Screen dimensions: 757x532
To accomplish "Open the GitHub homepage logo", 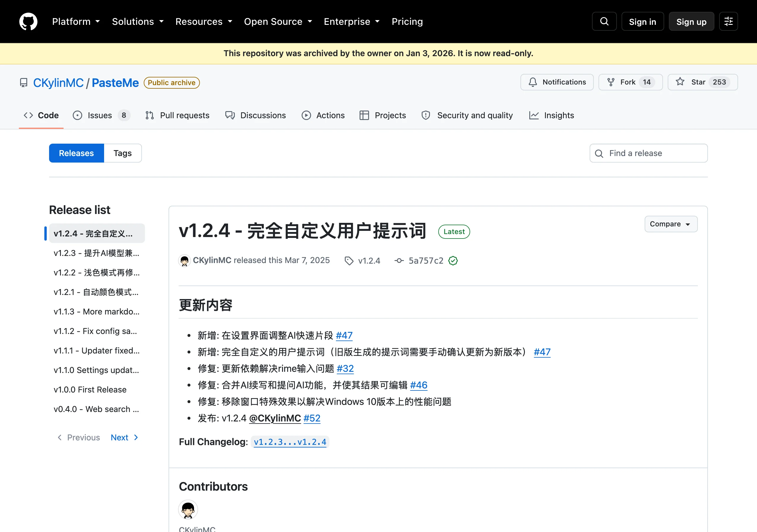I will pos(28,21).
